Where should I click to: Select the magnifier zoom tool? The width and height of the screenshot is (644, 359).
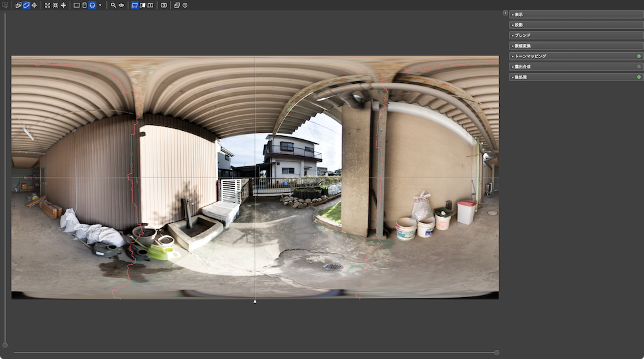(x=113, y=5)
